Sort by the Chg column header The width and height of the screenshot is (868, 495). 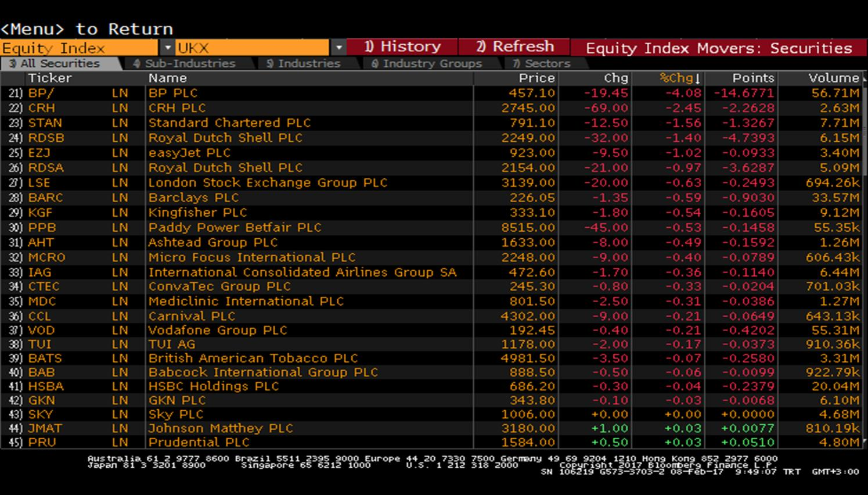click(616, 78)
